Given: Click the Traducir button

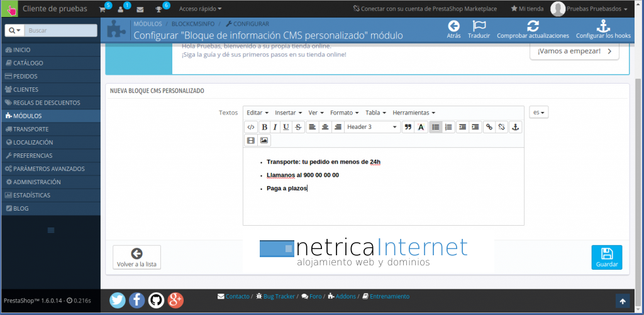Looking at the screenshot, I should tap(479, 30).
